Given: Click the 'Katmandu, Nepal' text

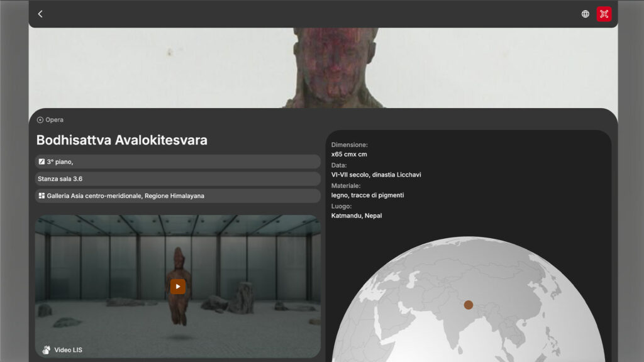Looking at the screenshot, I should (357, 216).
